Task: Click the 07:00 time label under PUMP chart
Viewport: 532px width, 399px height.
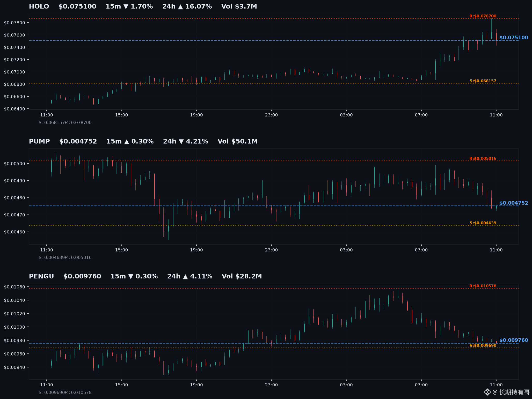Action: click(x=421, y=250)
